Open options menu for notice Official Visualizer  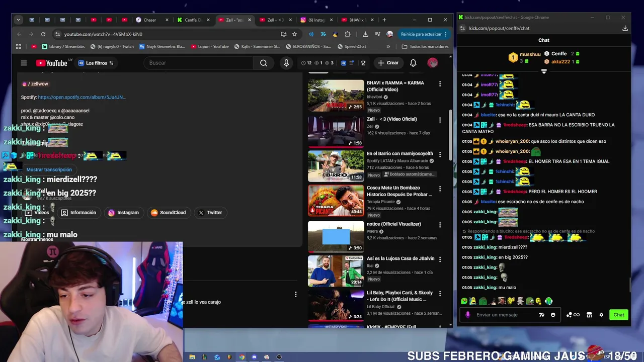click(x=440, y=225)
